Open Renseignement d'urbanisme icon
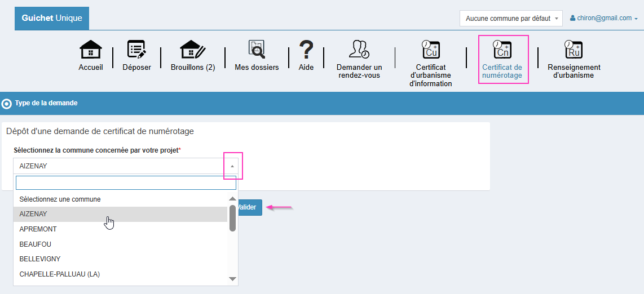Screen dimensions: 644x294 tap(574, 50)
